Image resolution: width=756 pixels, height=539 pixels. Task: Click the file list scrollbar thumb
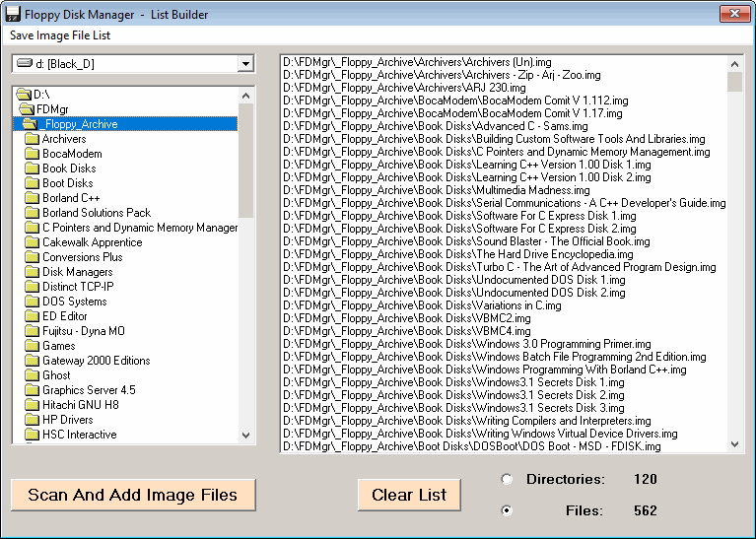click(x=734, y=82)
